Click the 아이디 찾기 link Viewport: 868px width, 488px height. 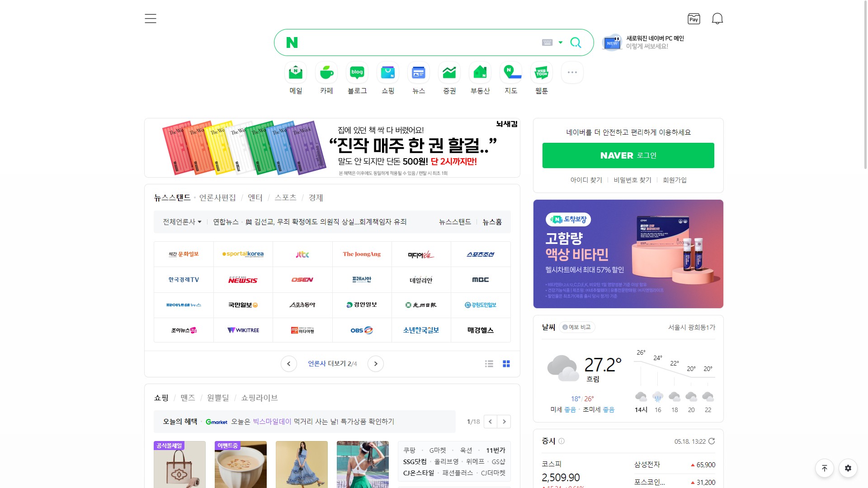[x=586, y=180]
